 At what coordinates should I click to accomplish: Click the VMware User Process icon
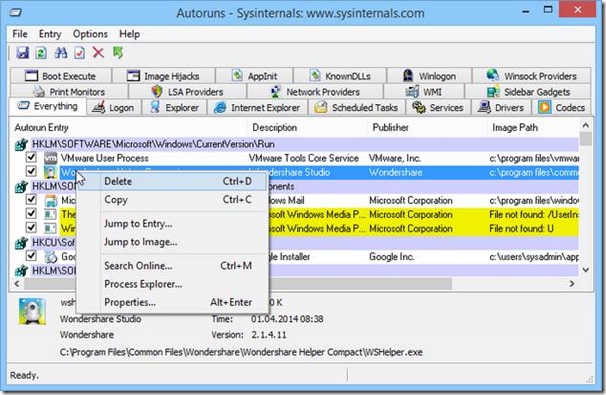[50, 158]
